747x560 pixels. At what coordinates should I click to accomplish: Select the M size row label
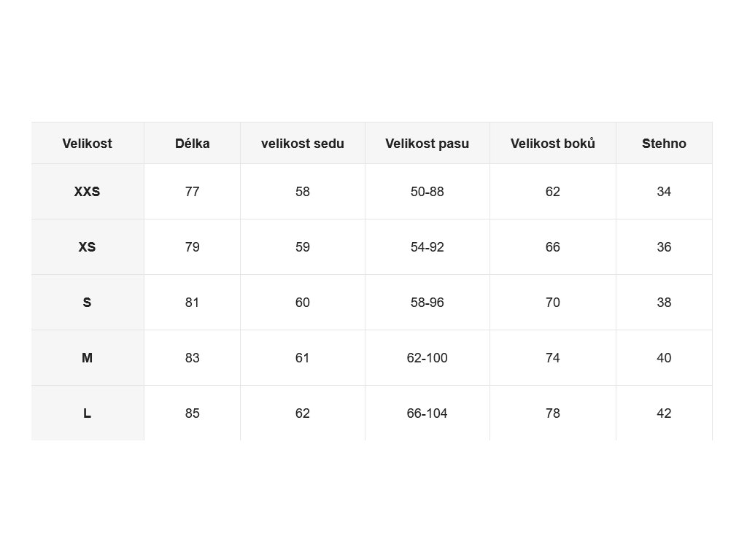point(88,357)
